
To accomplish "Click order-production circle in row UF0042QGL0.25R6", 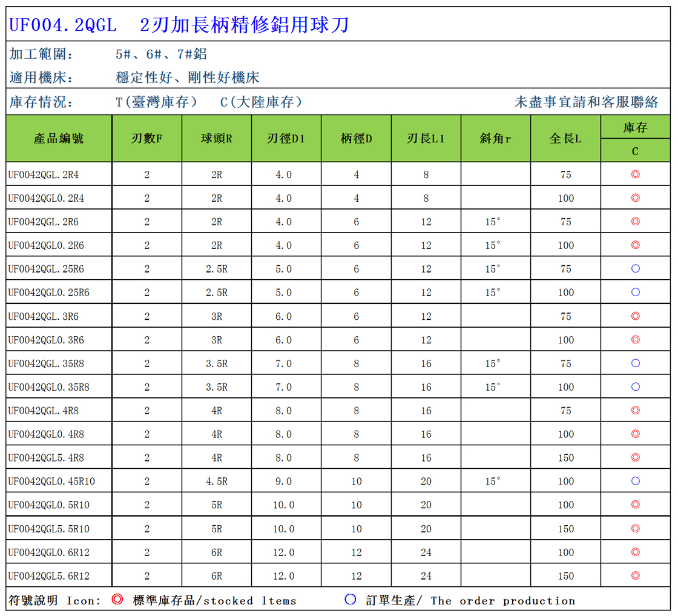I will point(635,292).
